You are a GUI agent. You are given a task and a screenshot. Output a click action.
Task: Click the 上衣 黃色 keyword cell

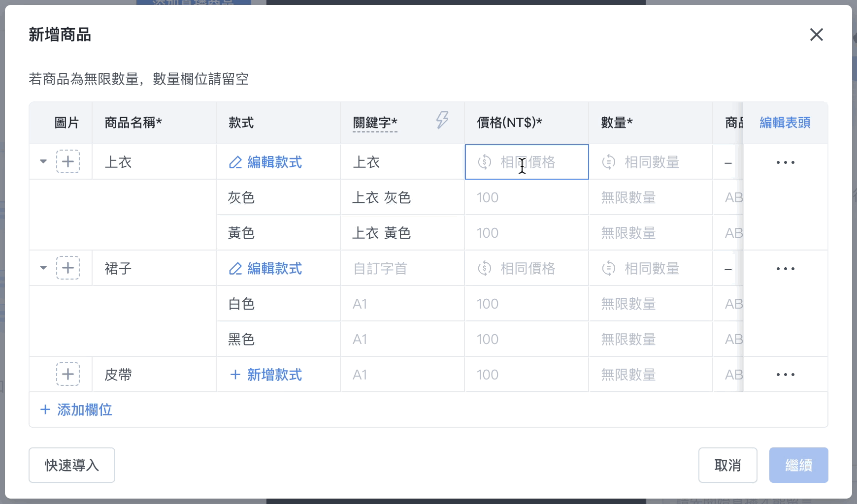coord(402,233)
